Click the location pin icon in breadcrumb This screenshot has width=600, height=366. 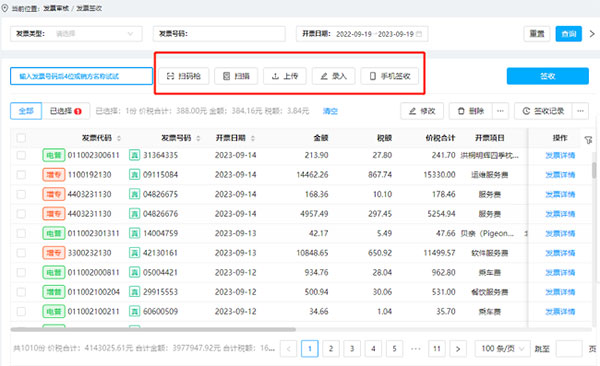pos(5,8)
